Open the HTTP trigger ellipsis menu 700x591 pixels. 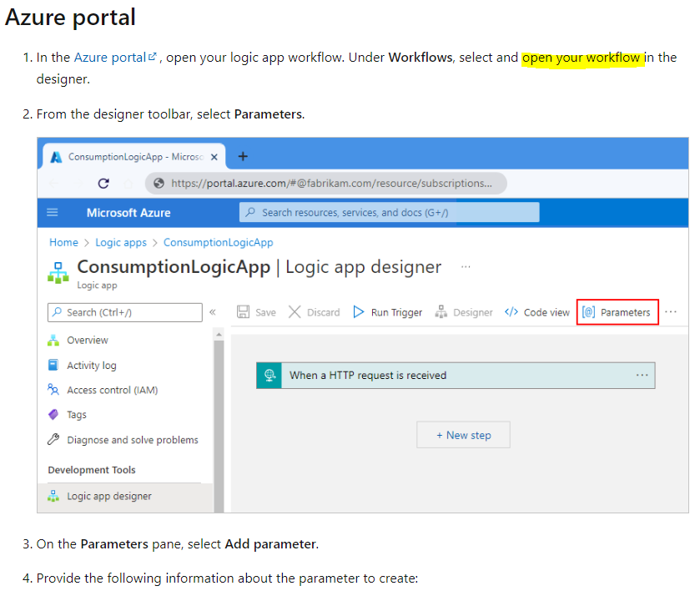[x=642, y=376]
